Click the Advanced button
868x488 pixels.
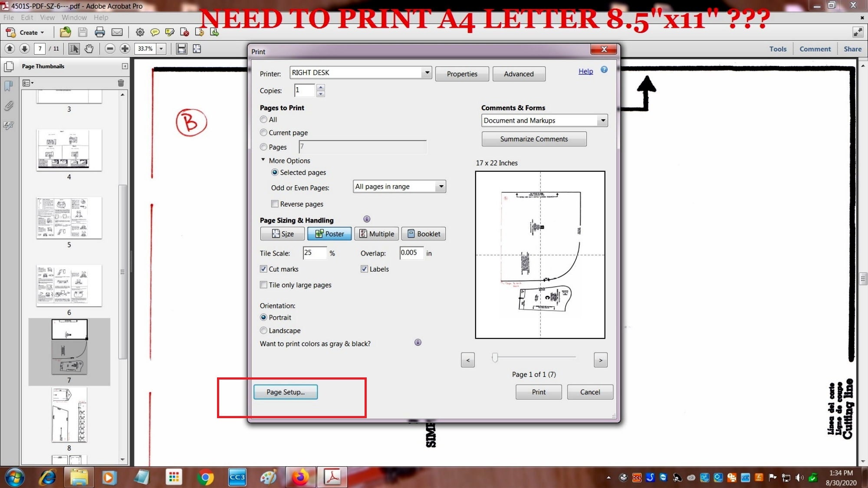pyautogui.click(x=519, y=74)
